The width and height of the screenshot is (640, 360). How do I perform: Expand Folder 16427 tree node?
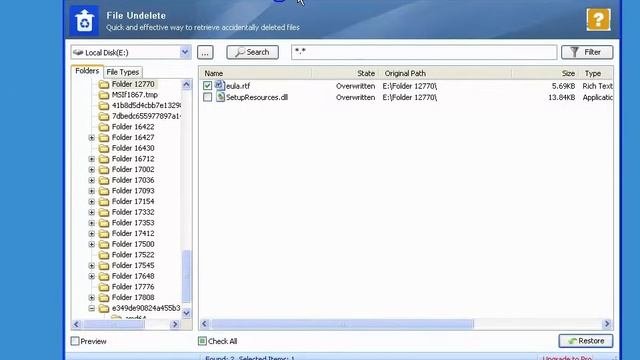point(91,138)
